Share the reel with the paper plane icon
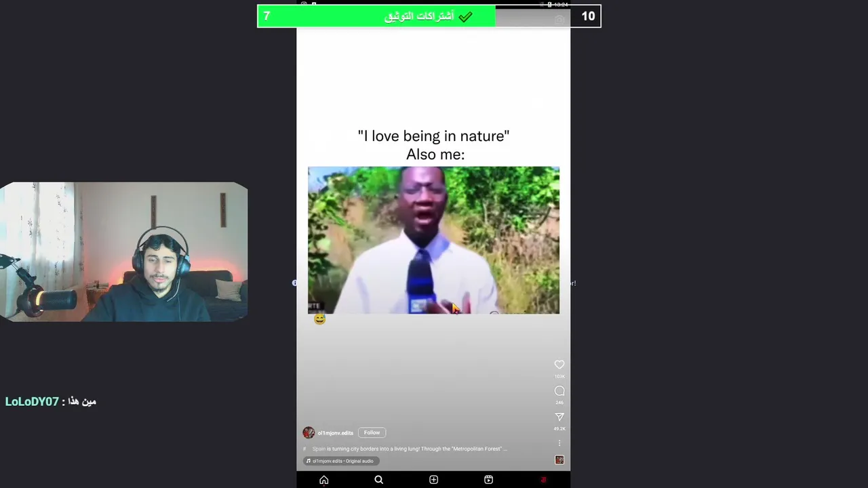The height and width of the screenshot is (488, 868). click(x=559, y=417)
